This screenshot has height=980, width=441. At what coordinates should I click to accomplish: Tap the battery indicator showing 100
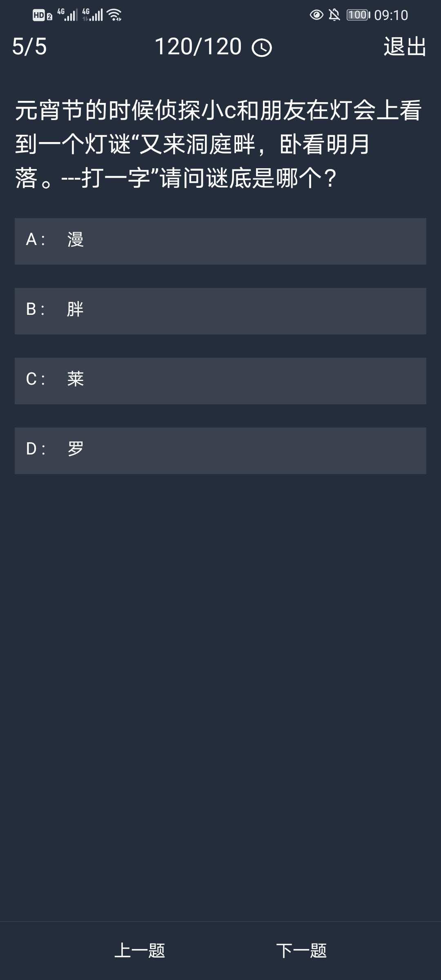pyautogui.click(x=359, y=15)
